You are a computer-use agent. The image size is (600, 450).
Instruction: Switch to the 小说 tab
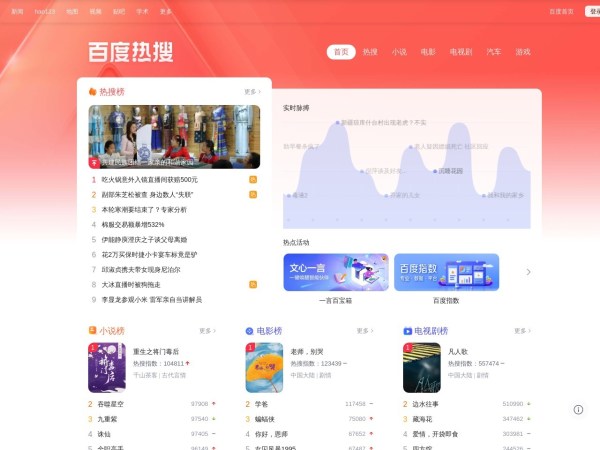point(399,52)
